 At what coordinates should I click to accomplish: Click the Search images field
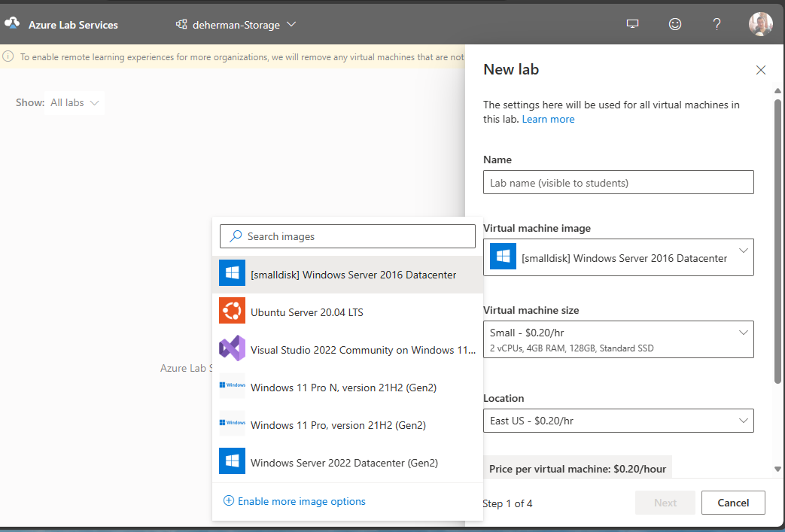point(348,236)
